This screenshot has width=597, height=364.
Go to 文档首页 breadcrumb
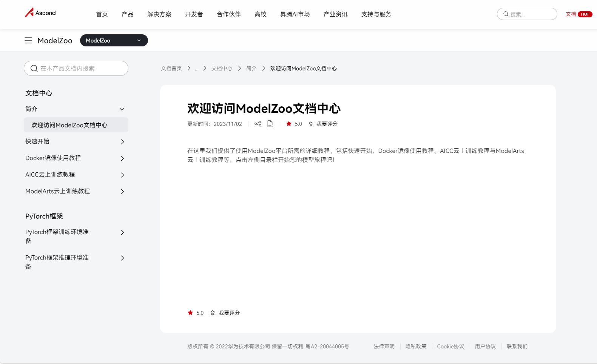171,68
